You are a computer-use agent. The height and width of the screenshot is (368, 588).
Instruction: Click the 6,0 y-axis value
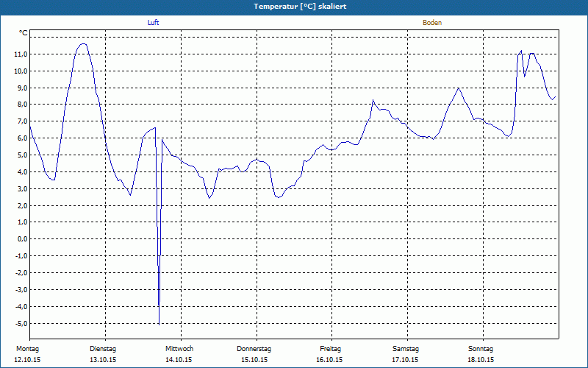click(x=23, y=138)
